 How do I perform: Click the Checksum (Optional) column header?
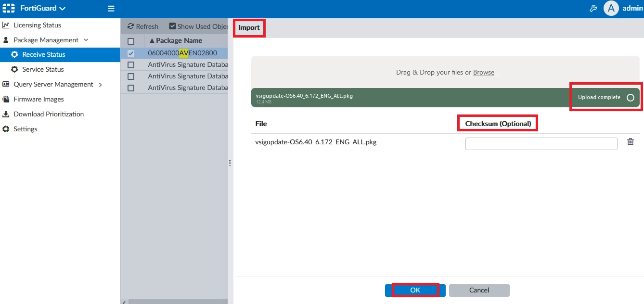[498, 124]
